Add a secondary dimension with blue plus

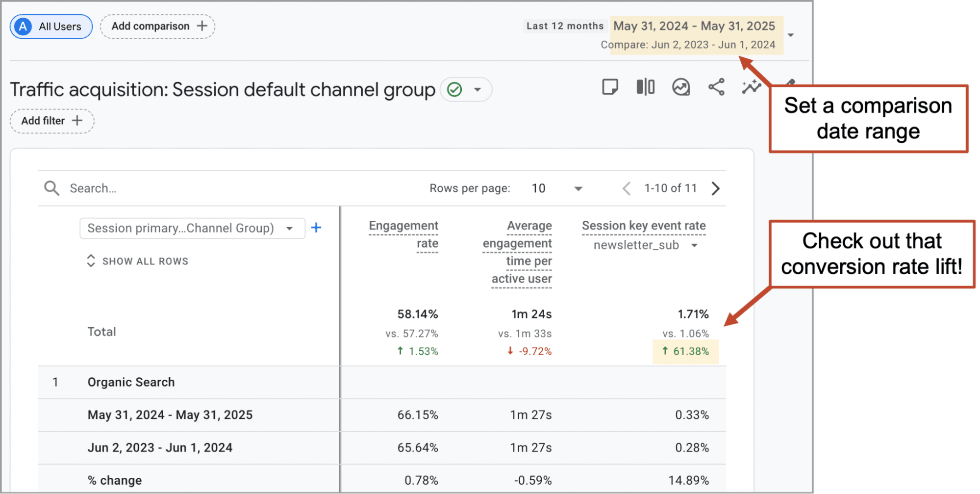[316, 228]
